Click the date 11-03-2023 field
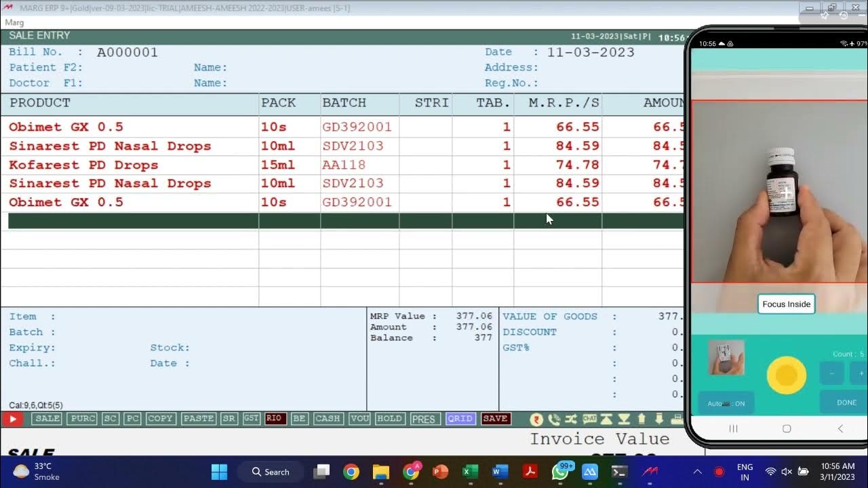The width and height of the screenshot is (868, 488). (591, 52)
